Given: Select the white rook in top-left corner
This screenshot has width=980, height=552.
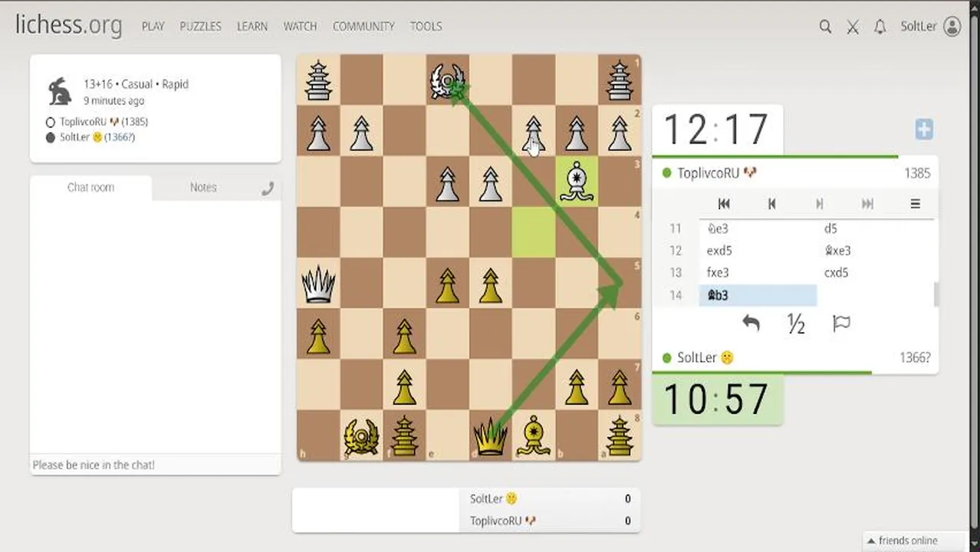Looking at the screenshot, I should 318,80.
